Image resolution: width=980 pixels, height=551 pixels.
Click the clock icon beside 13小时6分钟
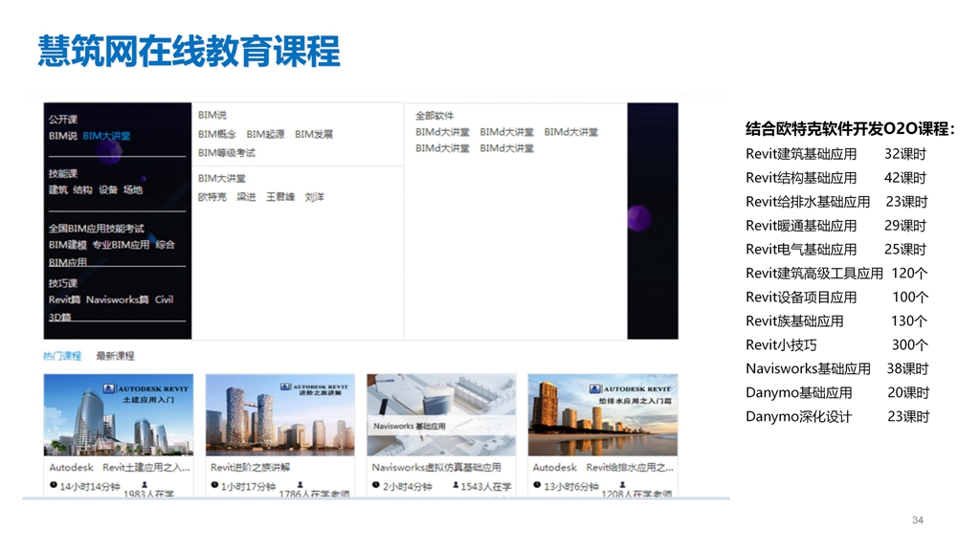click(537, 485)
